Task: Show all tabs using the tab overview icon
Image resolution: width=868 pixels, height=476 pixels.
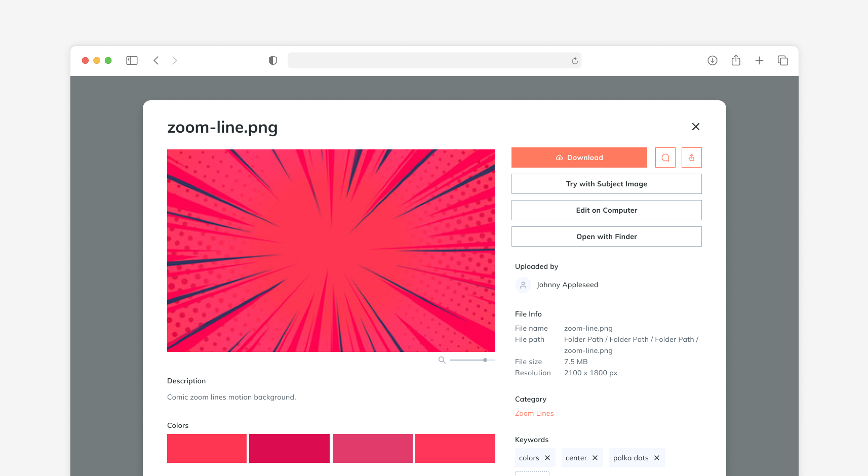Action: coord(782,60)
